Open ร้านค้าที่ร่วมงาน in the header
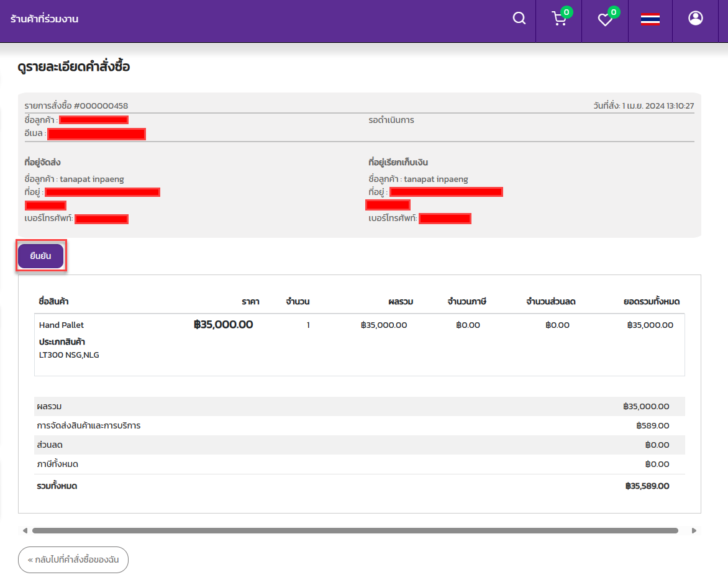This screenshot has height=580, width=728. point(44,19)
